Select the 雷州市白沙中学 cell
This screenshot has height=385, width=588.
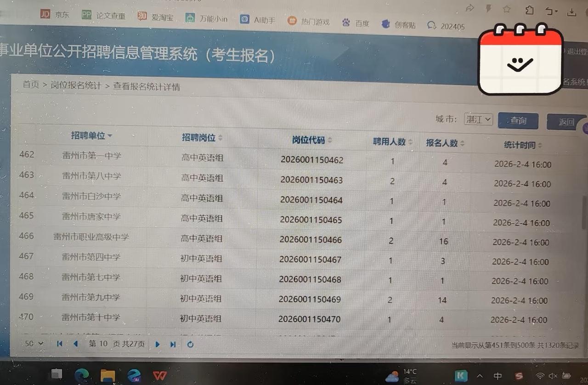click(x=91, y=196)
